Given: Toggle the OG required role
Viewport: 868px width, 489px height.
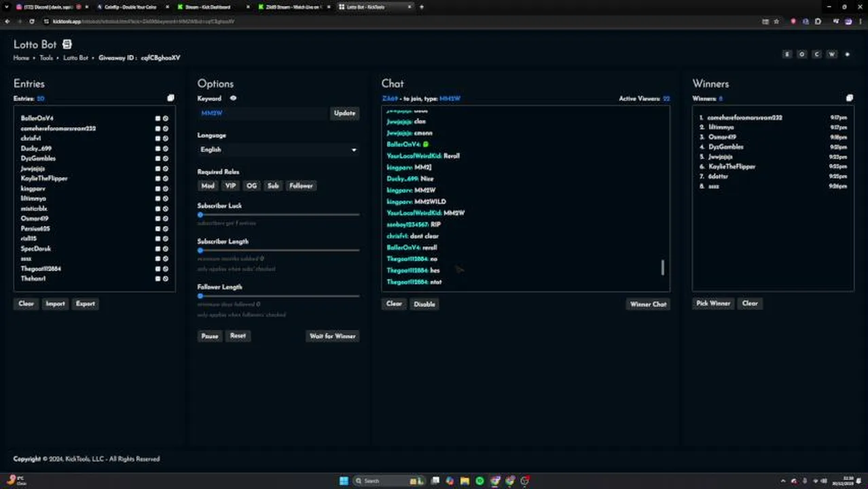Looking at the screenshot, I should click(252, 185).
